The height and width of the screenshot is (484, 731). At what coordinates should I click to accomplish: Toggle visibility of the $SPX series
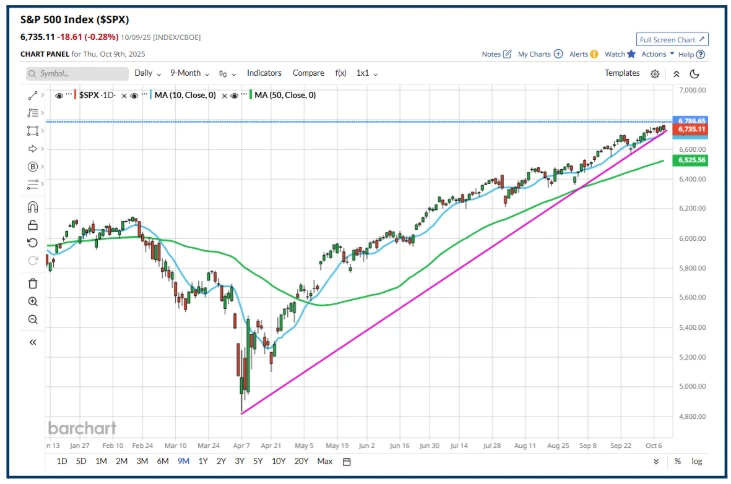pos(59,95)
